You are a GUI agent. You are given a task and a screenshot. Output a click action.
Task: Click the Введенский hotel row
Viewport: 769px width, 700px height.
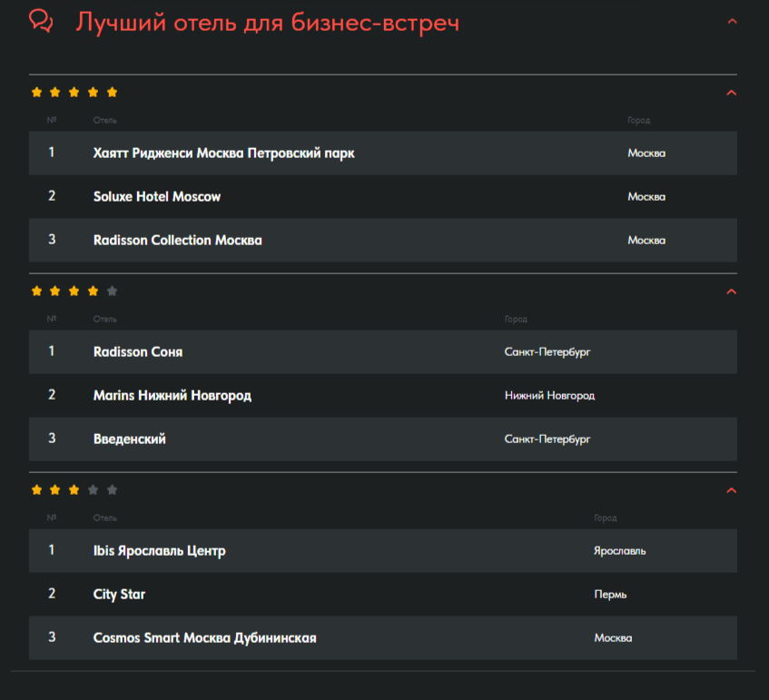click(x=382, y=439)
